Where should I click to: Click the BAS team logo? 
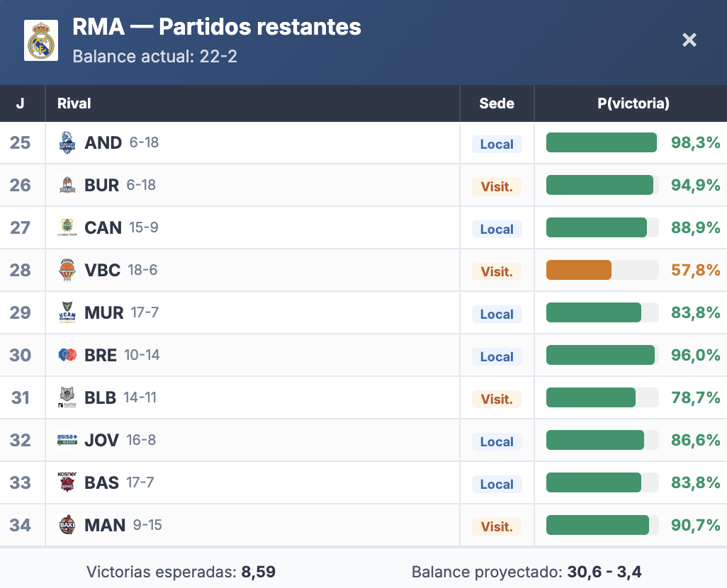pos(67,483)
